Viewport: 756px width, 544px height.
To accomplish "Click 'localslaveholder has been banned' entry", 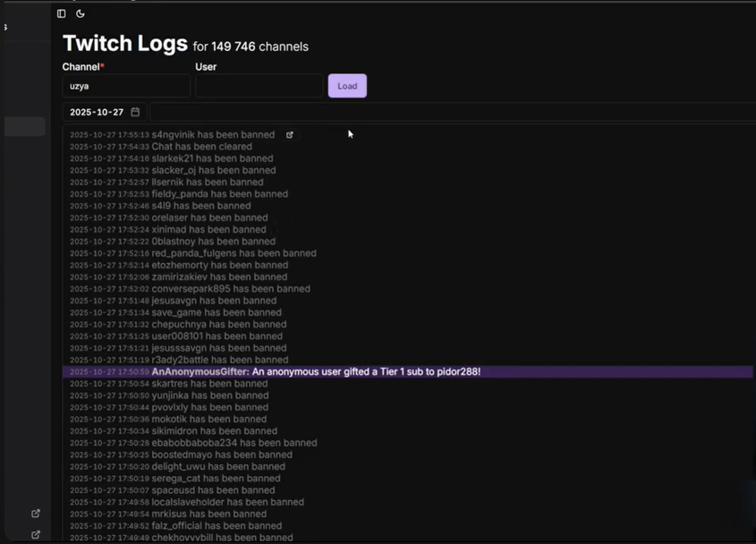I will click(x=227, y=502).
